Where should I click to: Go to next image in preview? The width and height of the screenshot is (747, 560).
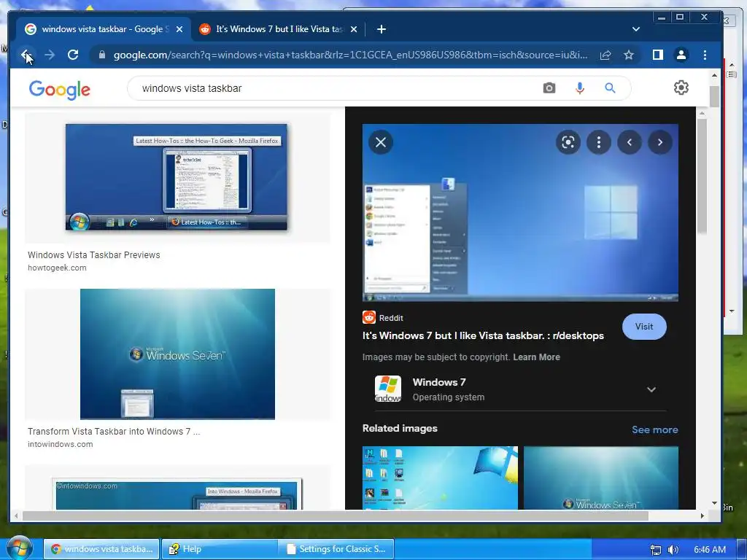659,142
